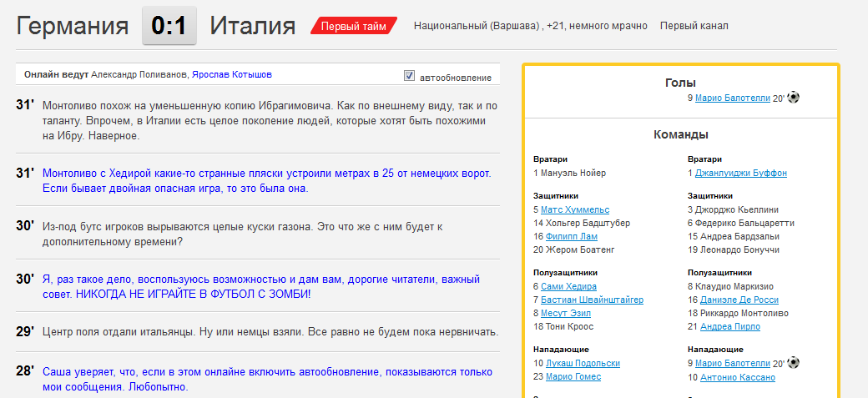Click the Голы section heading
Image resolution: width=868 pixels, height=398 pixels.
(680, 83)
